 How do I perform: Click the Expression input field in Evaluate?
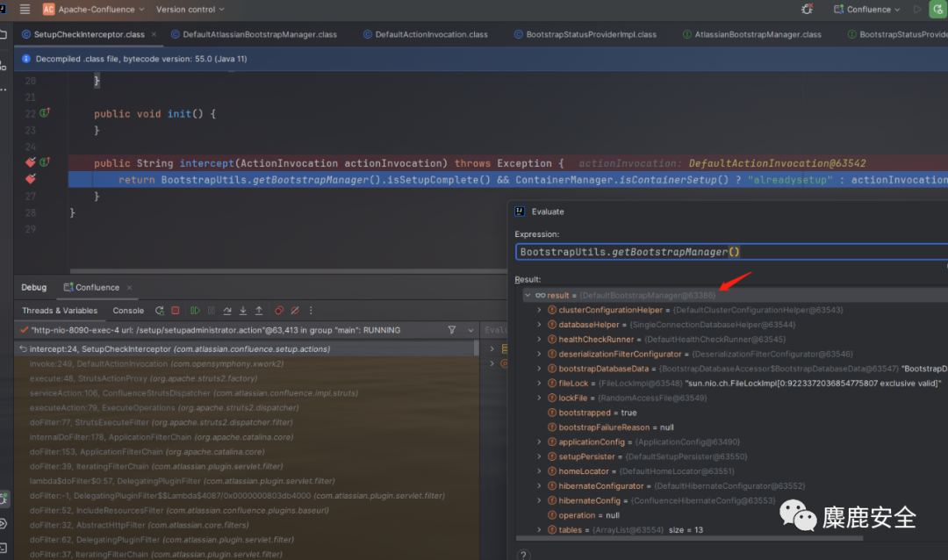click(731, 252)
